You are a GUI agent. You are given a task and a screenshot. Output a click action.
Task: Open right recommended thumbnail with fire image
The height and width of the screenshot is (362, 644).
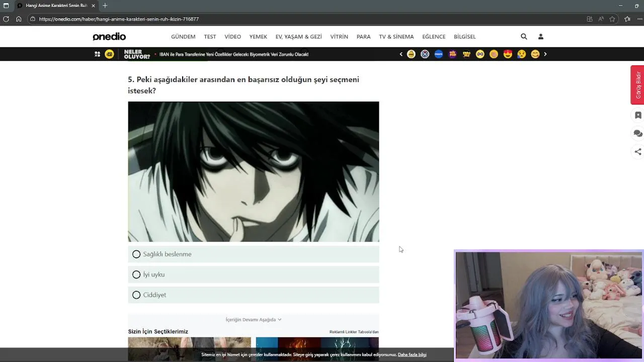click(x=317, y=349)
